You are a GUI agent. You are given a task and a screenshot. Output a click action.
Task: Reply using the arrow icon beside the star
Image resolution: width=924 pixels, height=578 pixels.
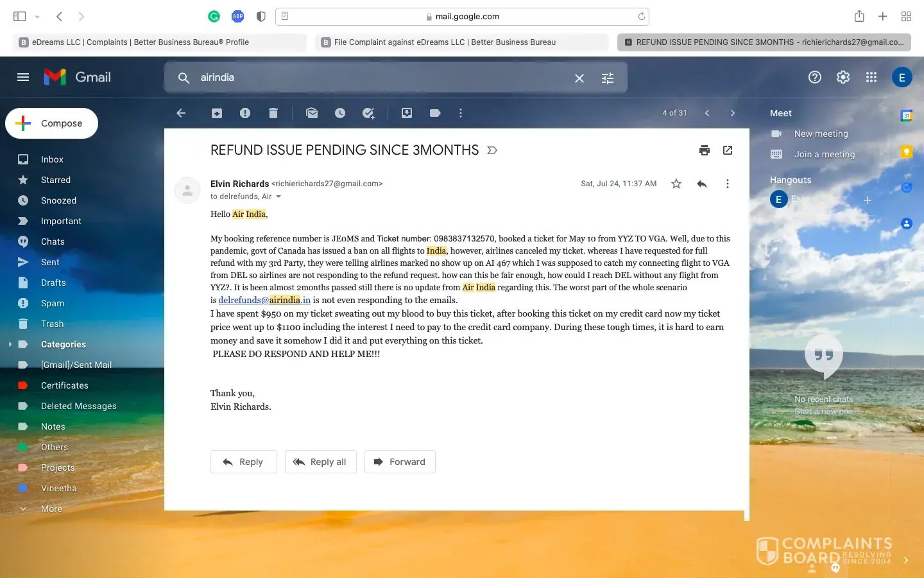702,184
